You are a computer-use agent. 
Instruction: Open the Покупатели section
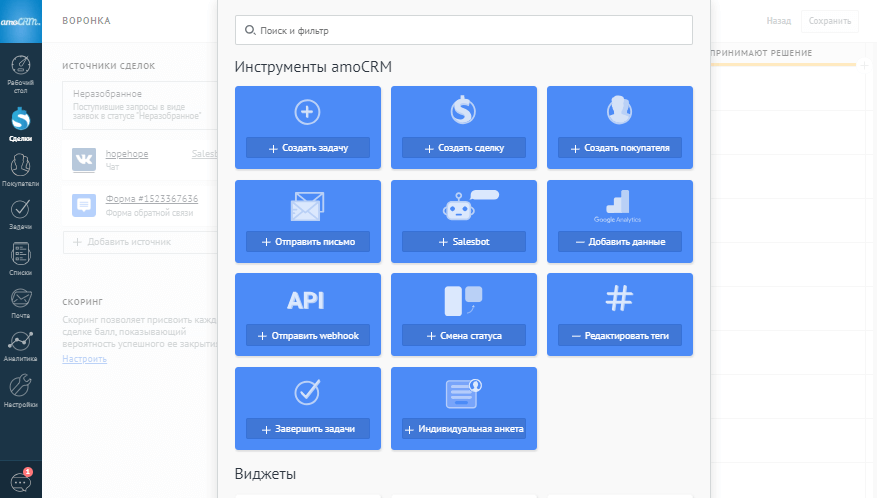point(21,170)
